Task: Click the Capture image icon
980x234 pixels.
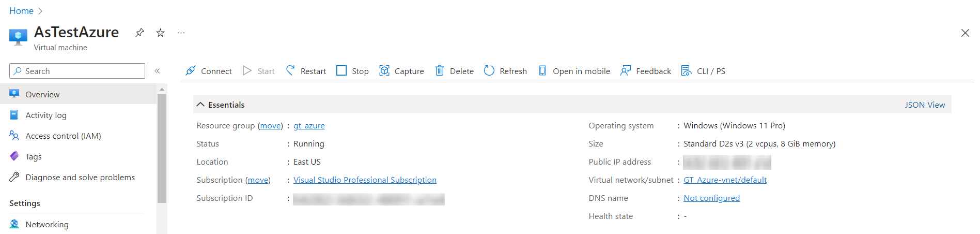Action: click(384, 71)
